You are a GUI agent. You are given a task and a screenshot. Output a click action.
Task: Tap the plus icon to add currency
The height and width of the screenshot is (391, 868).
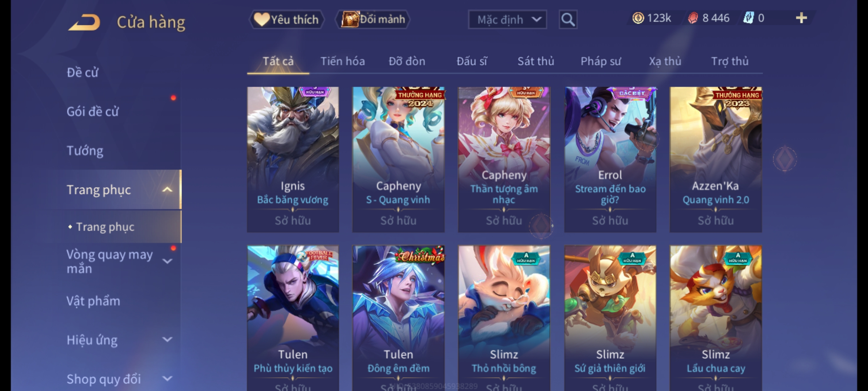[801, 18]
